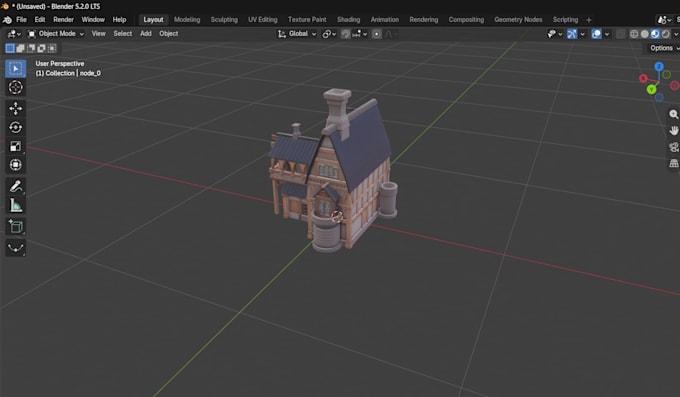Click the red X axis gizmo ball
The height and width of the screenshot is (397, 680).
pyautogui.click(x=644, y=79)
